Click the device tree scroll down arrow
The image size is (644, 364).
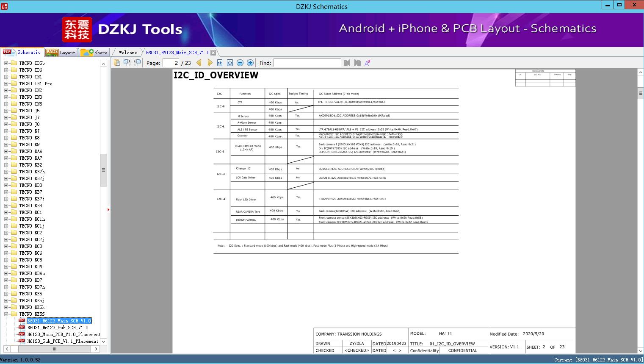coord(103,341)
